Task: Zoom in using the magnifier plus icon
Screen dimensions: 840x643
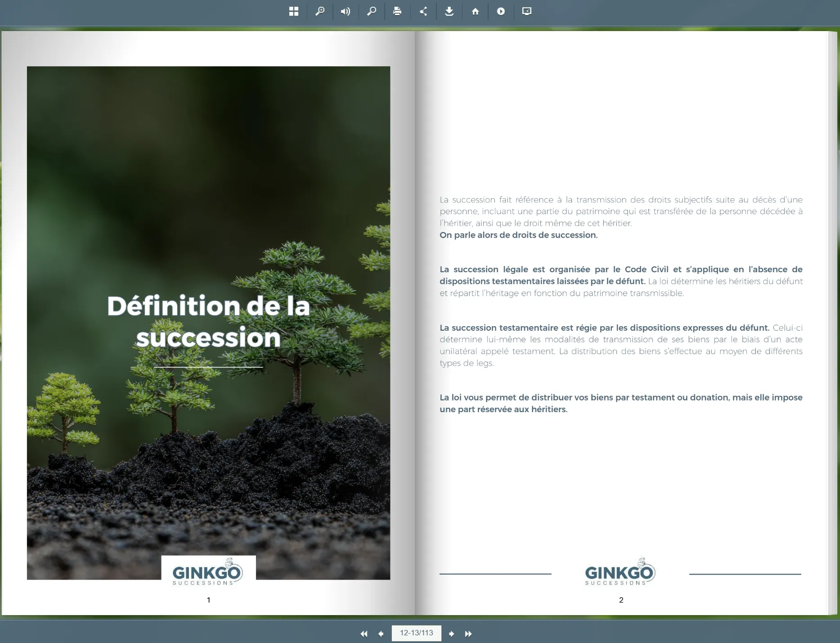Action: [x=320, y=11]
